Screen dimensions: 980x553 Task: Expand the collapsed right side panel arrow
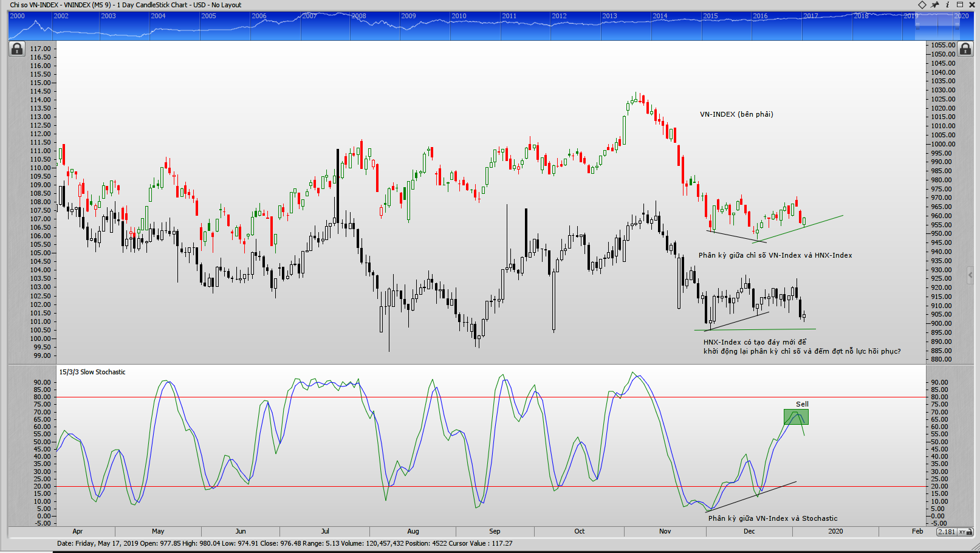970,275
